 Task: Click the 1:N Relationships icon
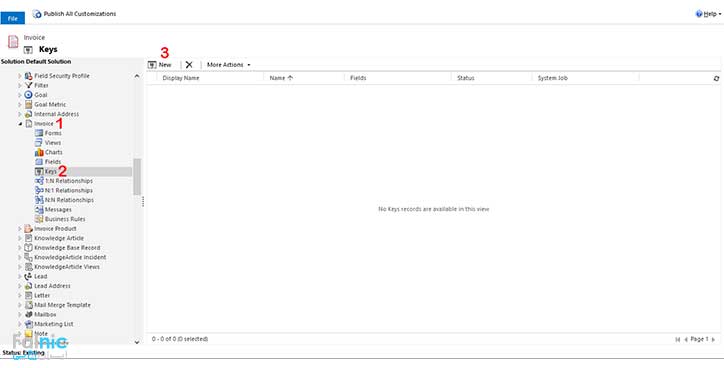pos(39,181)
